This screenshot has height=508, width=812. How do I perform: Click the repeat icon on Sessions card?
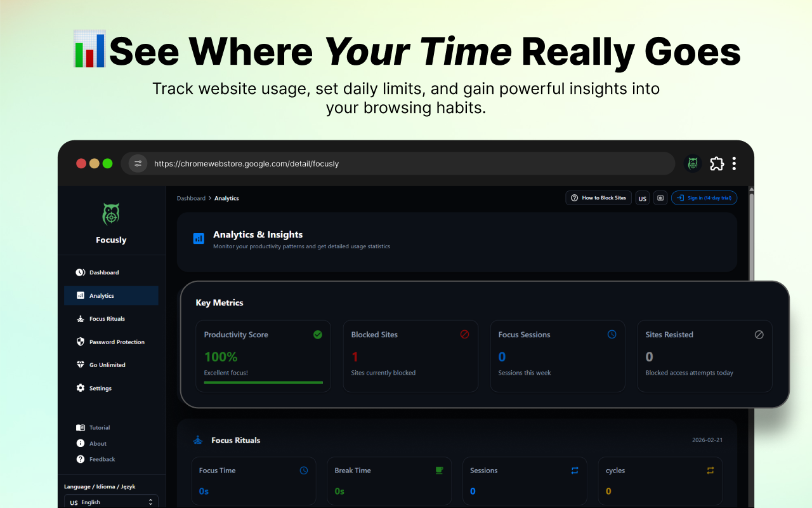(x=575, y=471)
